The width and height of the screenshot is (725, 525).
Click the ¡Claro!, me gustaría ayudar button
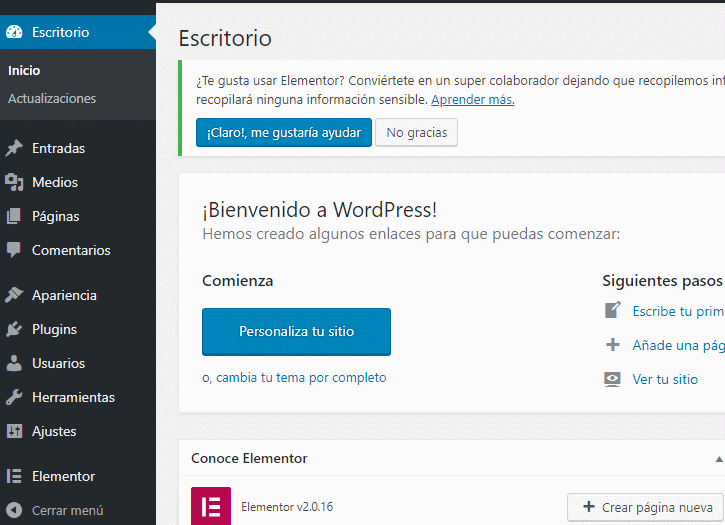[x=284, y=133]
